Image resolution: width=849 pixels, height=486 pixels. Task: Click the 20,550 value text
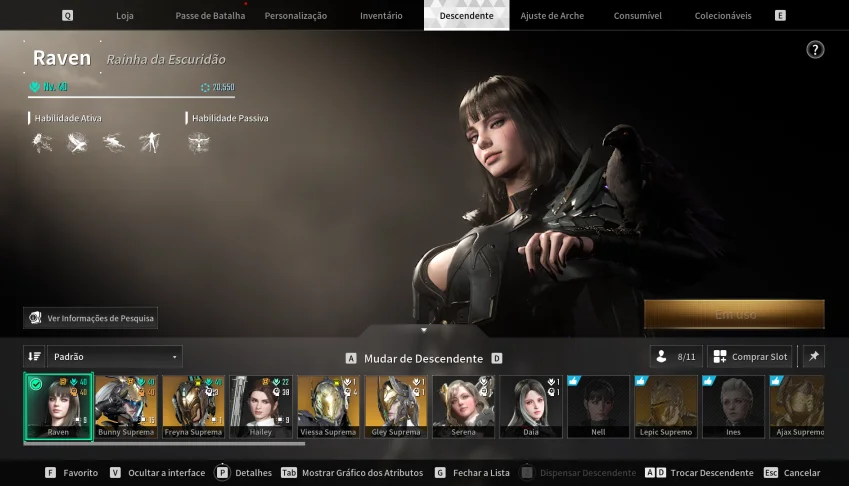tap(223, 87)
